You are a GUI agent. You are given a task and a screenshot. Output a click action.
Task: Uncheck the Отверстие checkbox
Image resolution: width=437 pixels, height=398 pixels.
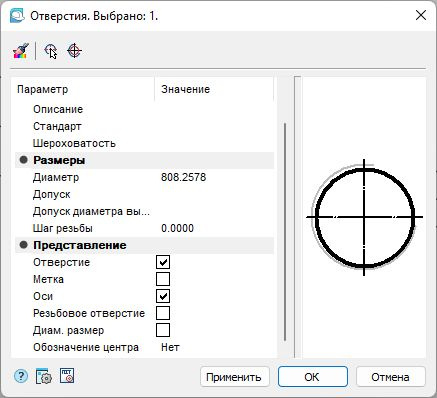pos(163,262)
